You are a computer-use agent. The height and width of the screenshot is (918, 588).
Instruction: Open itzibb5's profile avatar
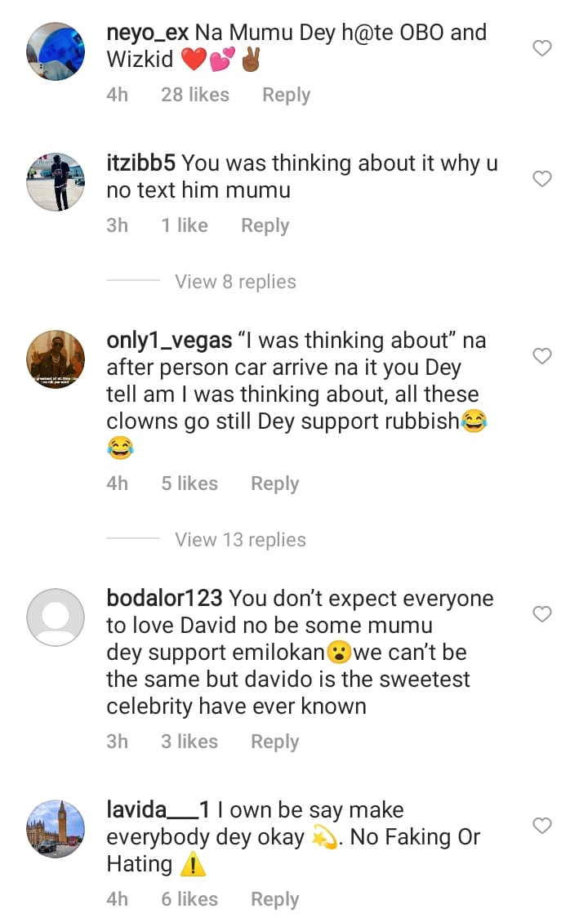click(56, 181)
